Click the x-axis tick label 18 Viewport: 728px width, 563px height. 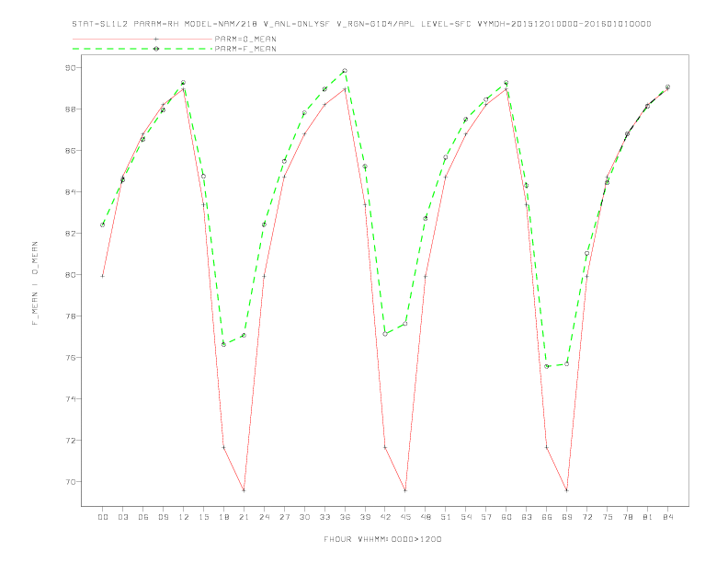[x=223, y=517]
